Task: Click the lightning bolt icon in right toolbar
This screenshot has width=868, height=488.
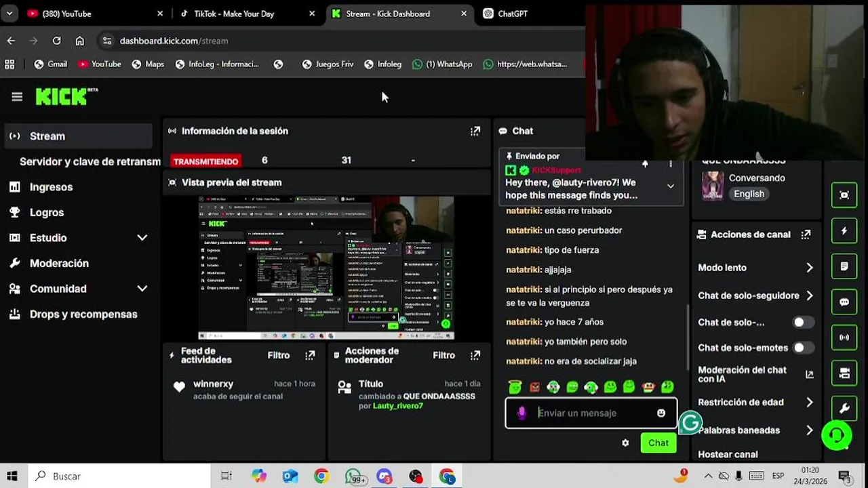Action: pos(844,231)
